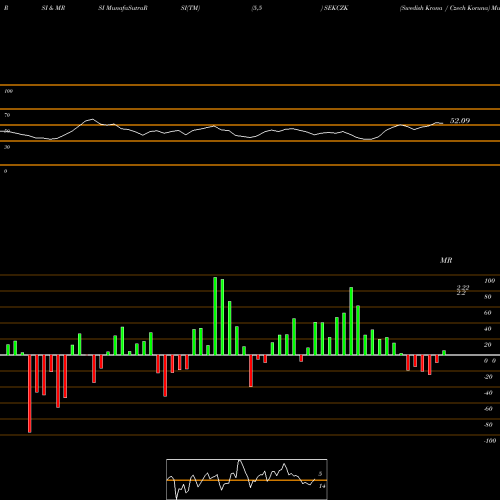The height and width of the screenshot is (500, 500).
Task: Click the last green bar at histogram's right end
Action: coord(444,353)
